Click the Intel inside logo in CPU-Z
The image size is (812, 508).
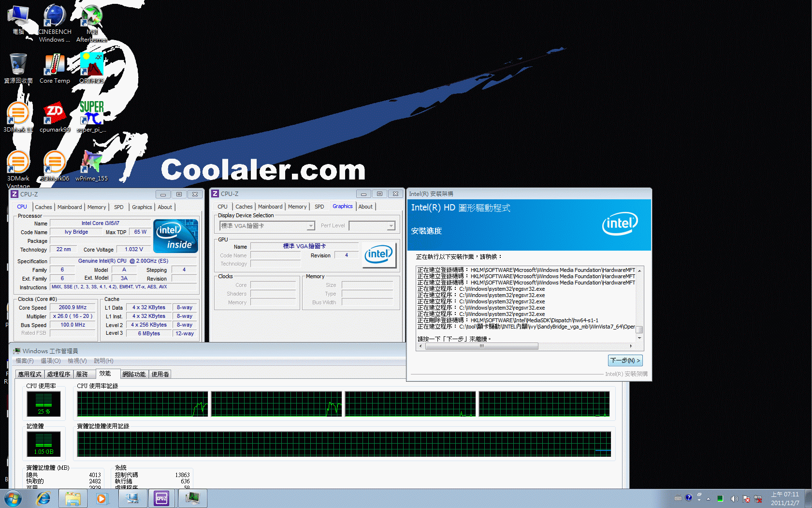(176, 236)
